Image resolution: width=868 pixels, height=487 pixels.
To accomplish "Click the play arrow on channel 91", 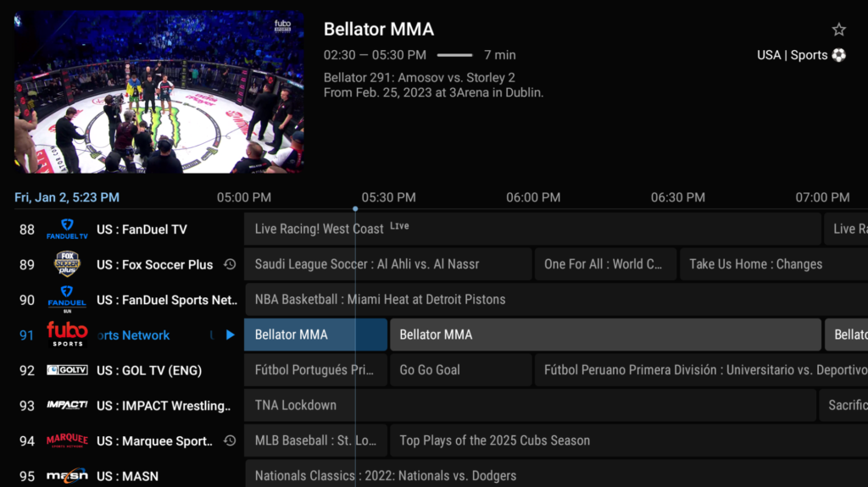I will coord(231,335).
